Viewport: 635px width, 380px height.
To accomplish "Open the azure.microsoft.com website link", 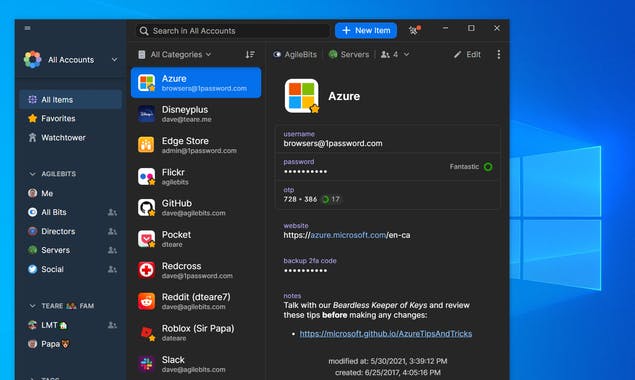I will click(348, 235).
